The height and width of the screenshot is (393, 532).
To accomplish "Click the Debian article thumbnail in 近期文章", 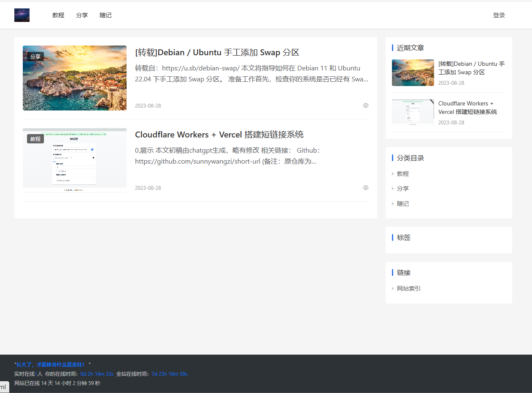I will pos(413,72).
